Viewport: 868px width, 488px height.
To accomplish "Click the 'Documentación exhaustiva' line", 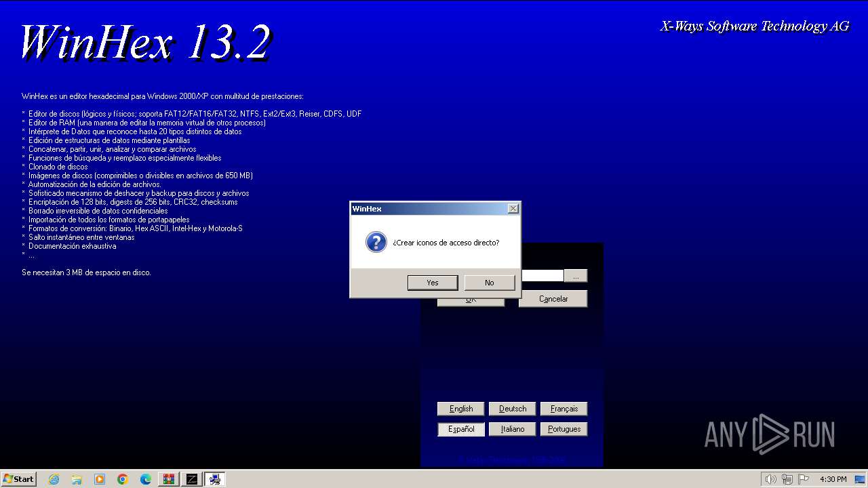I will tap(72, 246).
